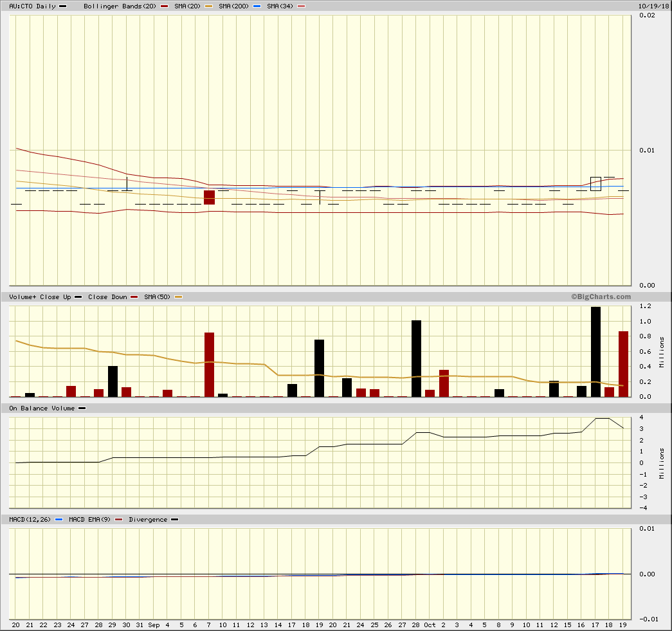Click the dark red Bollinger Bands color swatch

(x=165, y=6)
